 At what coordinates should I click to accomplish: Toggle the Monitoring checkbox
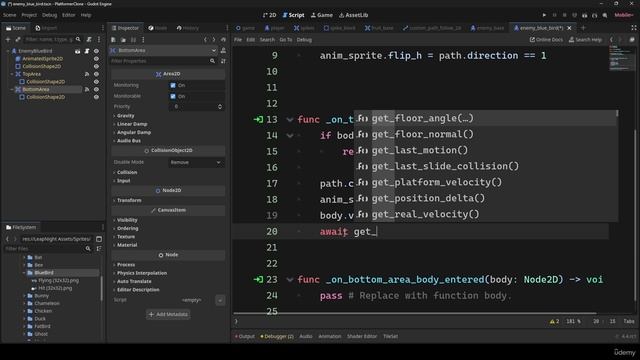173,85
